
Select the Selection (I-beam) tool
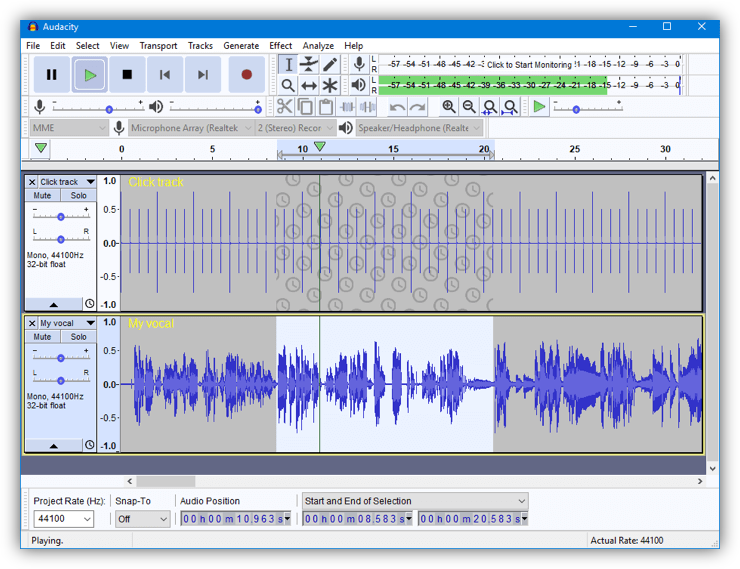tap(288, 65)
